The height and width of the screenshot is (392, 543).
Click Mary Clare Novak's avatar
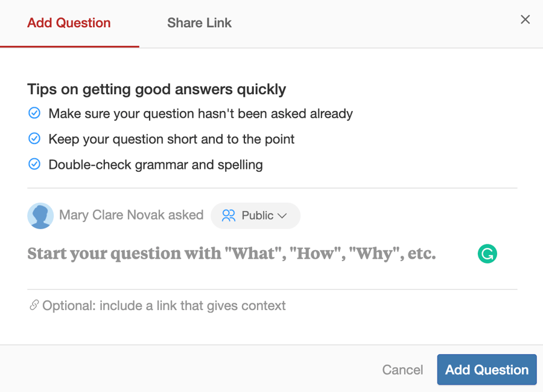tap(40, 215)
